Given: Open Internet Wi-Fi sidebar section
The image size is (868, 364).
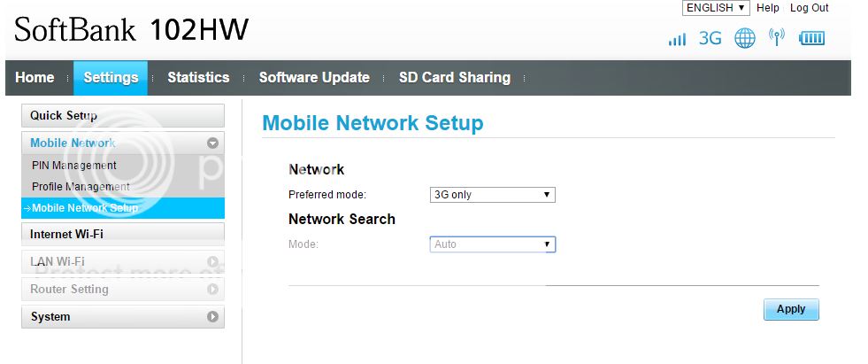Looking at the screenshot, I should click(123, 234).
